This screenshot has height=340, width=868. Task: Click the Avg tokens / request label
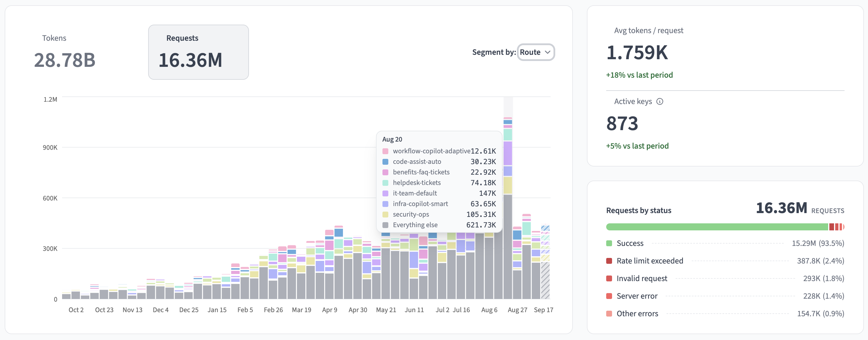[x=649, y=30]
